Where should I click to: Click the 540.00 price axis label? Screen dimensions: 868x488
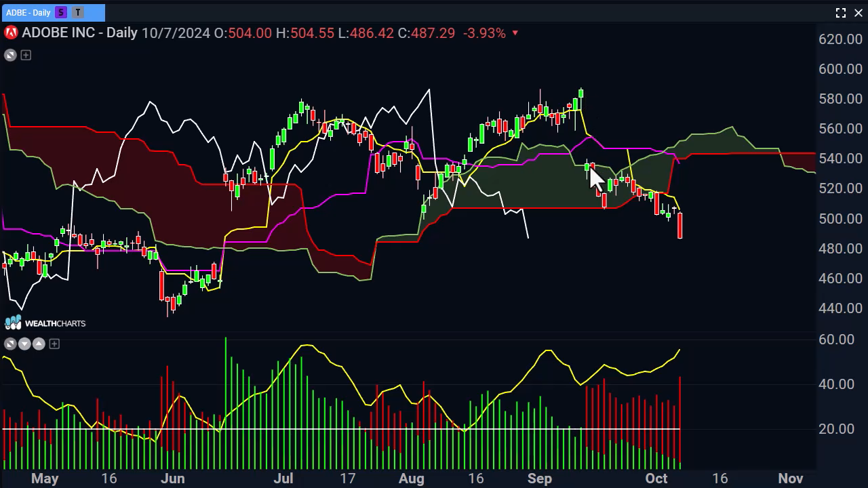coord(840,159)
